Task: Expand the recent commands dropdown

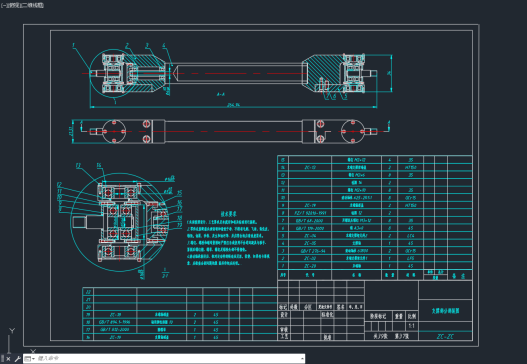Action: [30, 359]
